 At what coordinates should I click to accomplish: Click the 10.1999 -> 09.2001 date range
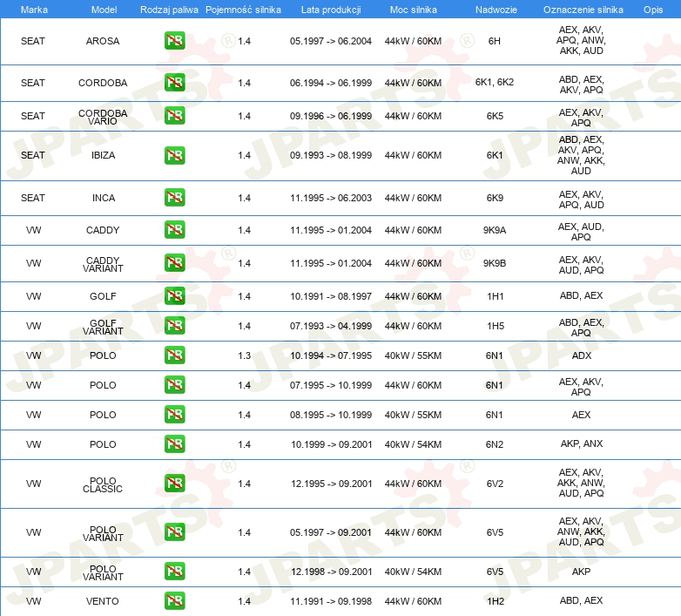pyautogui.click(x=332, y=444)
